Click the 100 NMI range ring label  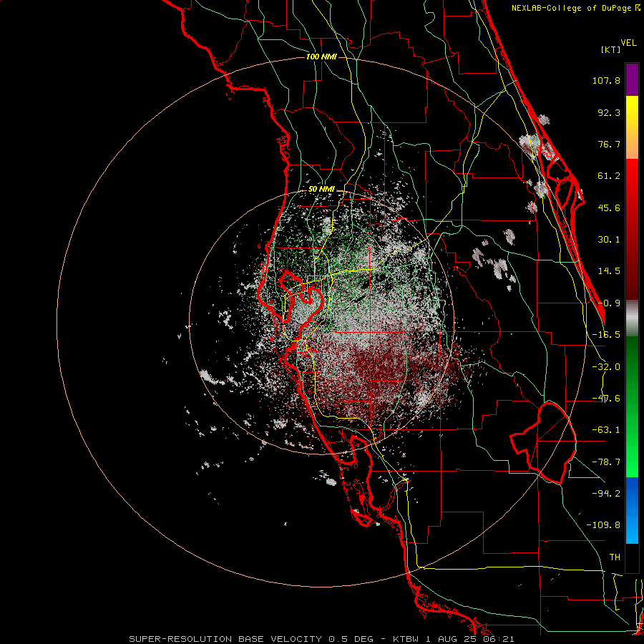click(321, 57)
